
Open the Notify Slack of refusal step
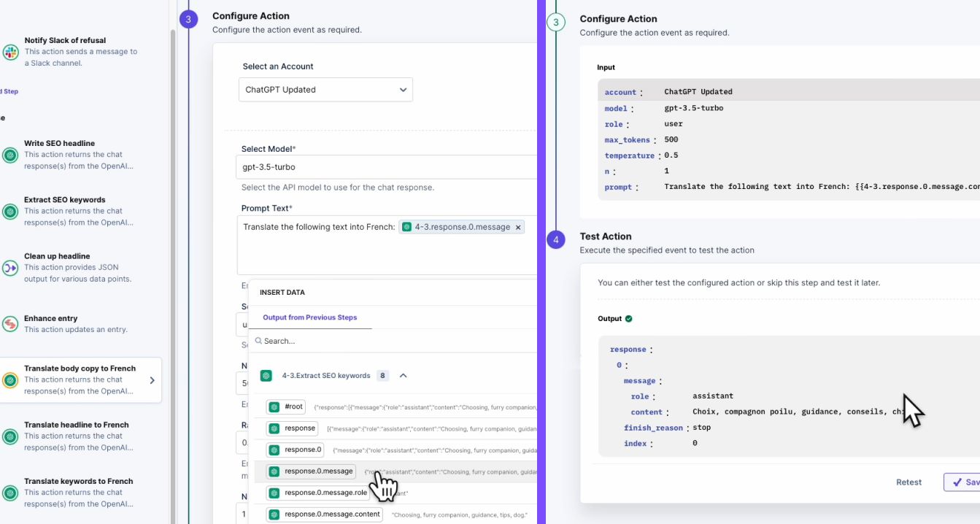80,52
